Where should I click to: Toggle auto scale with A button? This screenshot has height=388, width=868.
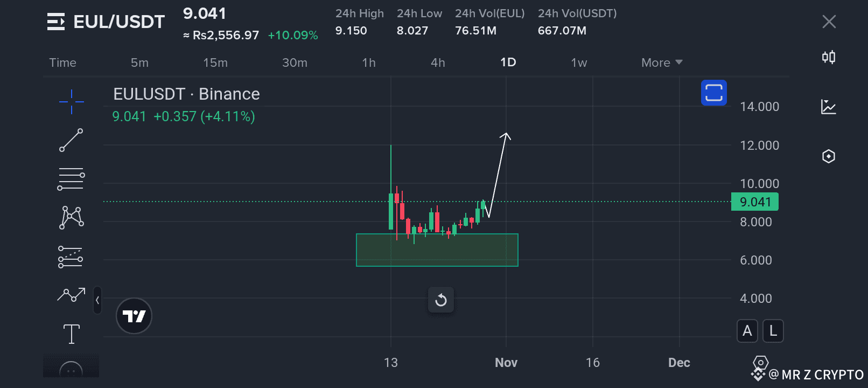[747, 331]
